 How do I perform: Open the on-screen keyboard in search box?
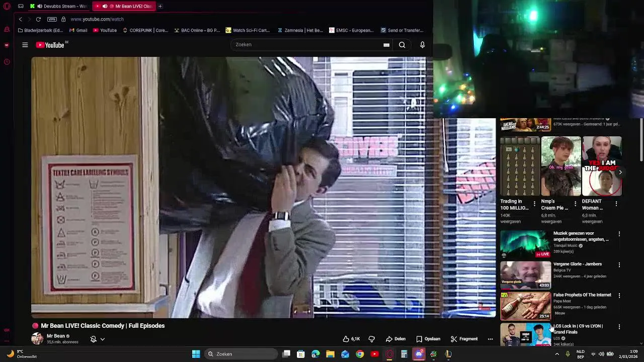click(x=386, y=45)
